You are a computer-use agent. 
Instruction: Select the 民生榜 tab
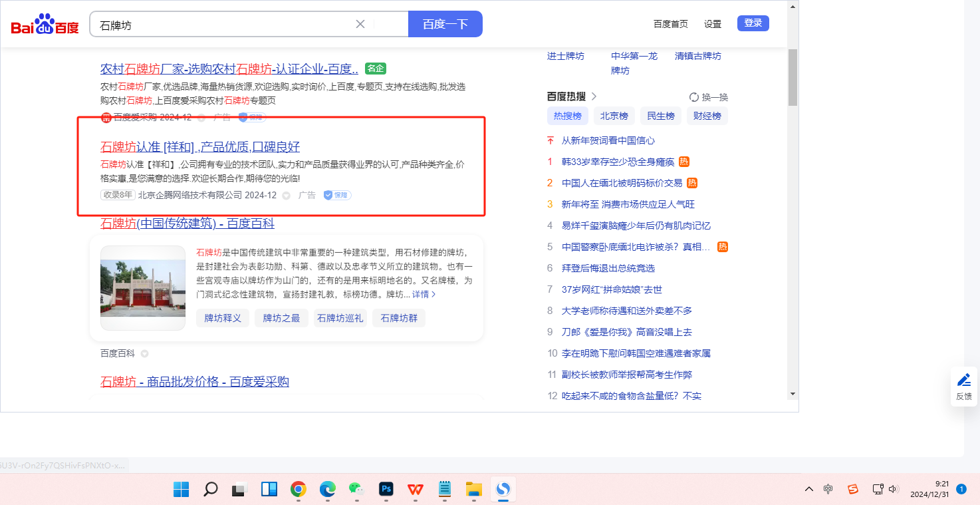(x=660, y=116)
